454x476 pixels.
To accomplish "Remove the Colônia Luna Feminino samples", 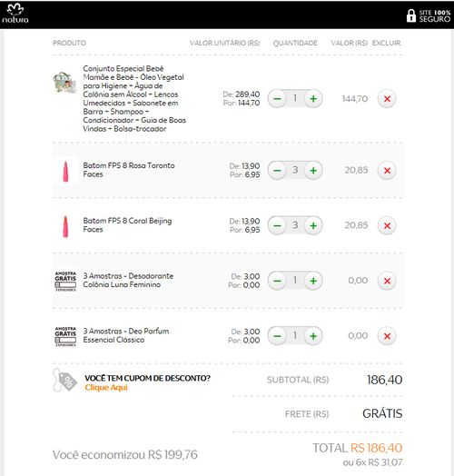I will tap(387, 281).
